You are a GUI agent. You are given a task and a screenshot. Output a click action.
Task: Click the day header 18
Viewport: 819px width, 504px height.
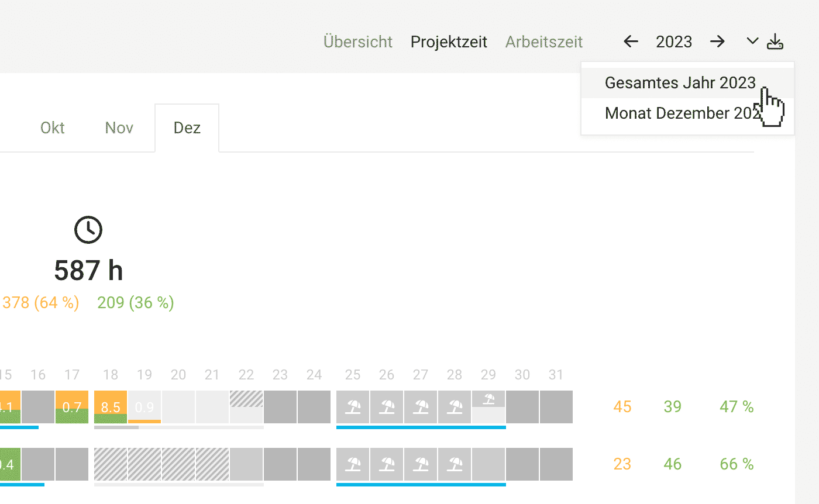tap(111, 375)
